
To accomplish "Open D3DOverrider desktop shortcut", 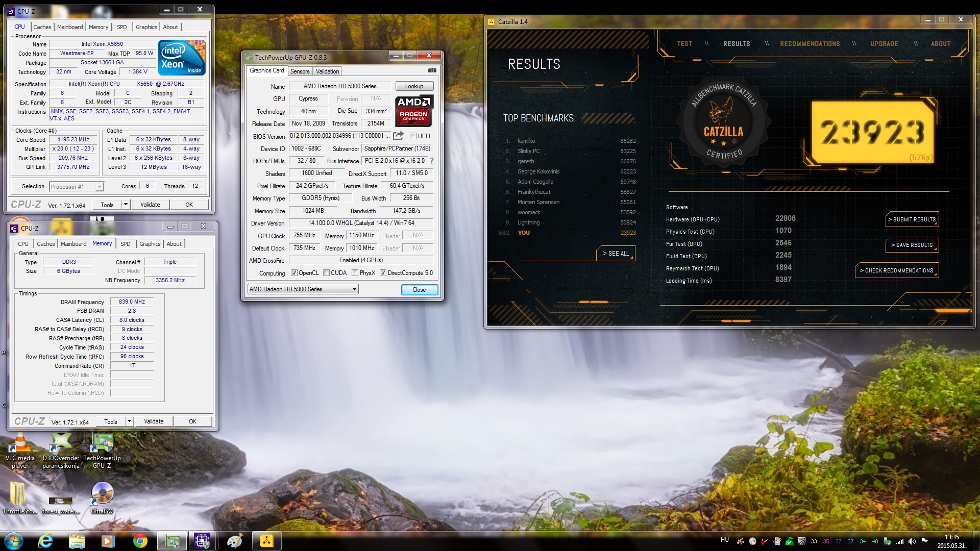I will pos(61,450).
